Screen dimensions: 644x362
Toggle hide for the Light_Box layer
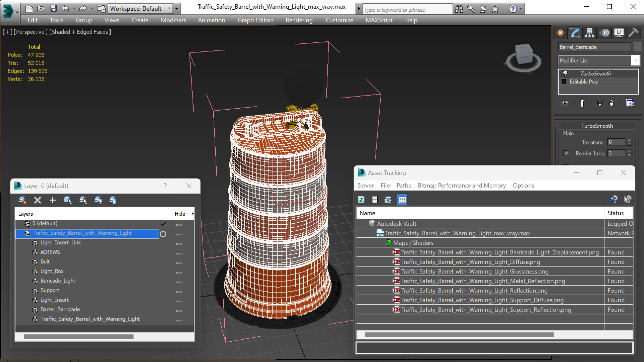(x=179, y=272)
